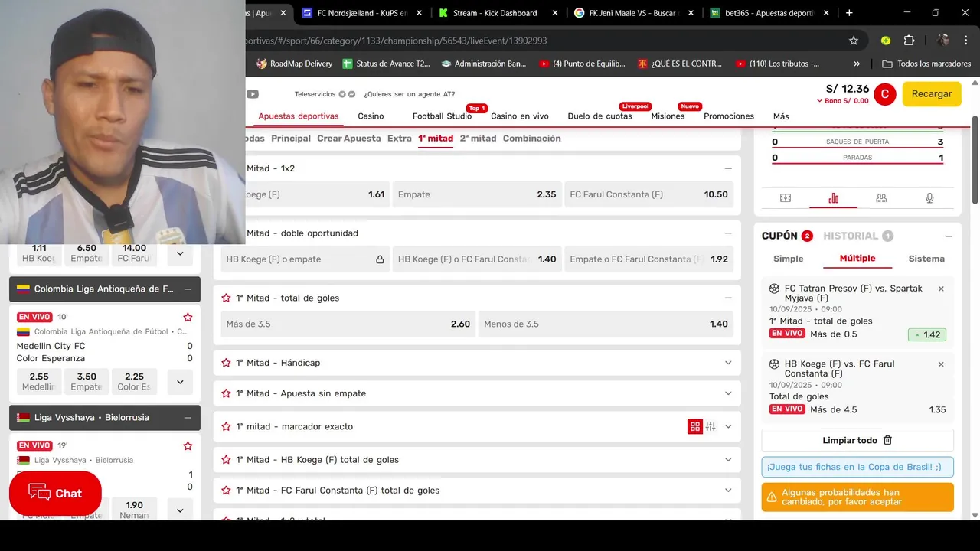Show the lineups people icon
Image resolution: width=980 pixels, height=551 pixels.
(881, 198)
